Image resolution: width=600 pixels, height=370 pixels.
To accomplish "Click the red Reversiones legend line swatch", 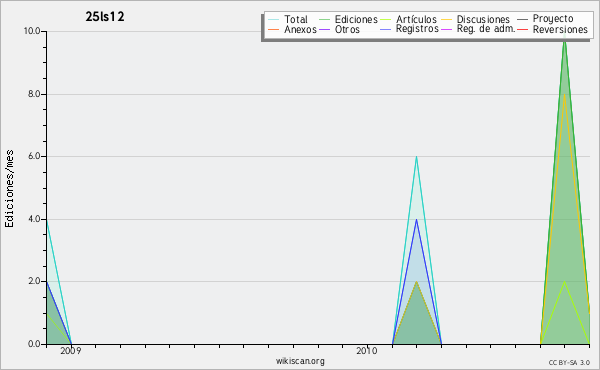I will tap(523, 29).
